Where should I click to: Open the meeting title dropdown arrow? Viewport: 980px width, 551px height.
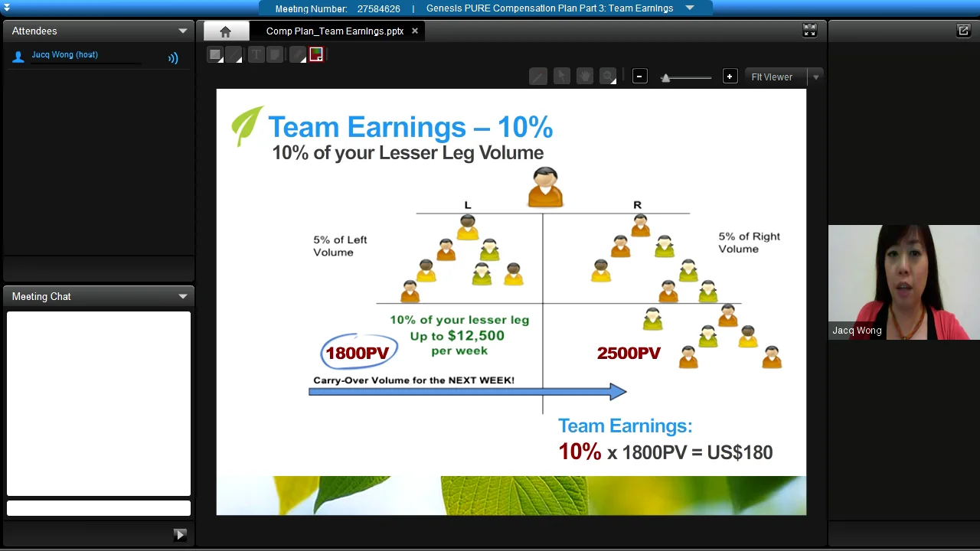coord(689,8)
